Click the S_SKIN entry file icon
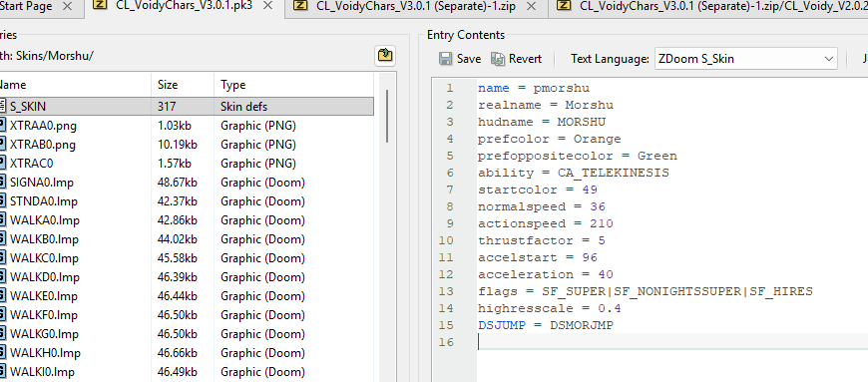Viewport: 868px width, 382px height. [2, 107]
